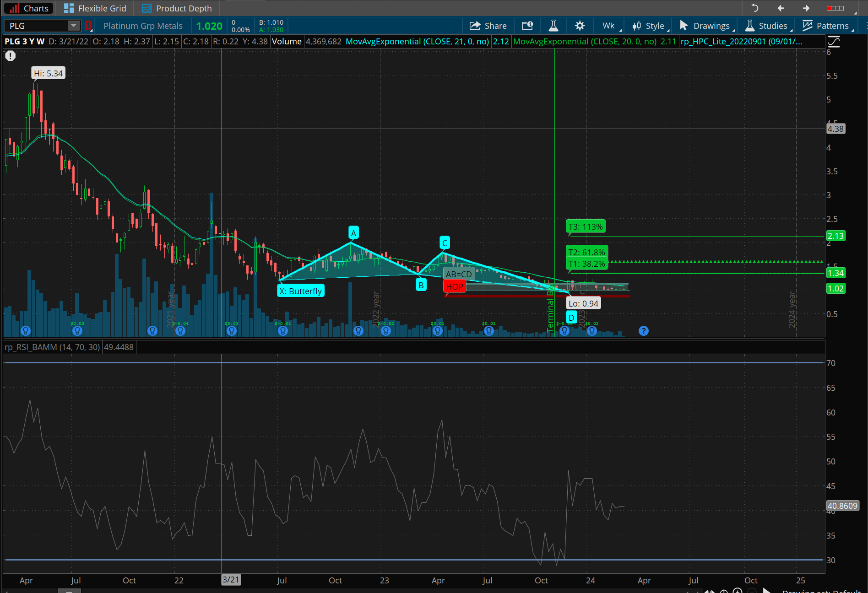Open the PLG symbol dropdown arrow

click(73, 26)
